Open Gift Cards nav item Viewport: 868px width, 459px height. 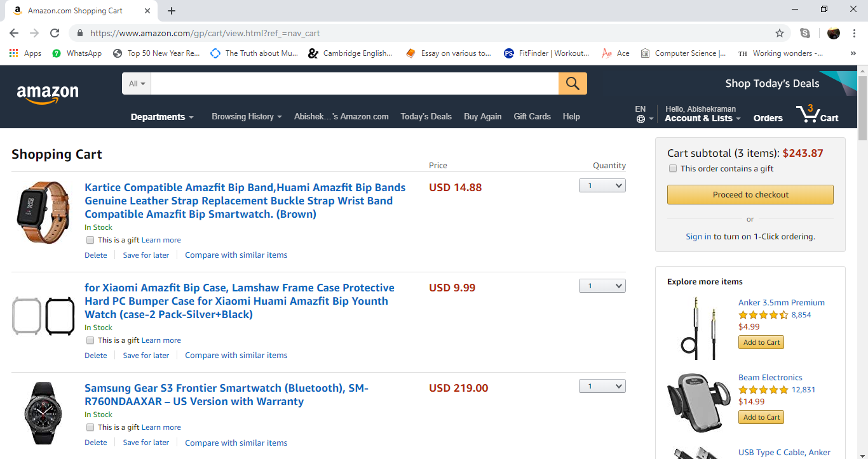coord(532,116)
